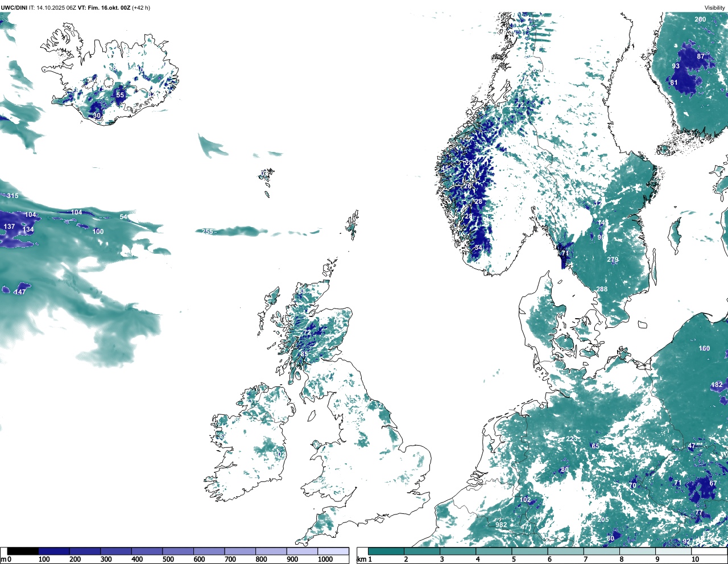The height and width of the screenshot is (564, 728).
Task: Select the 5–6 km teal legend segment
Action: pos(530,551)
